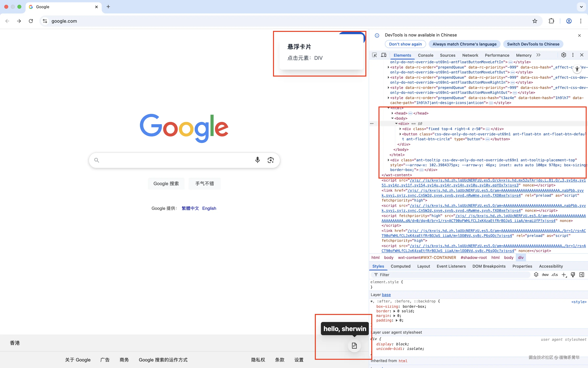
Task: Click the browser back arrow
Action: (7, 21)
